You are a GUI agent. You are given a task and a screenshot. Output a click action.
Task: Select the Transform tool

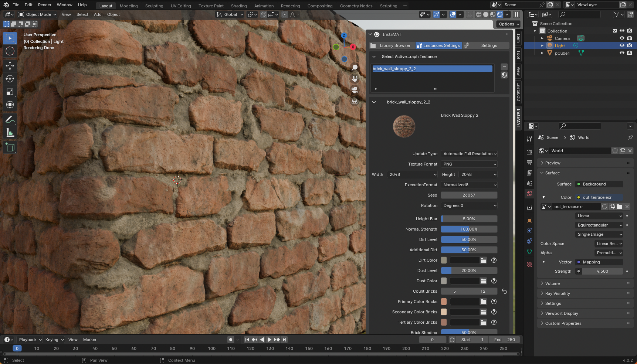point(10,105)
